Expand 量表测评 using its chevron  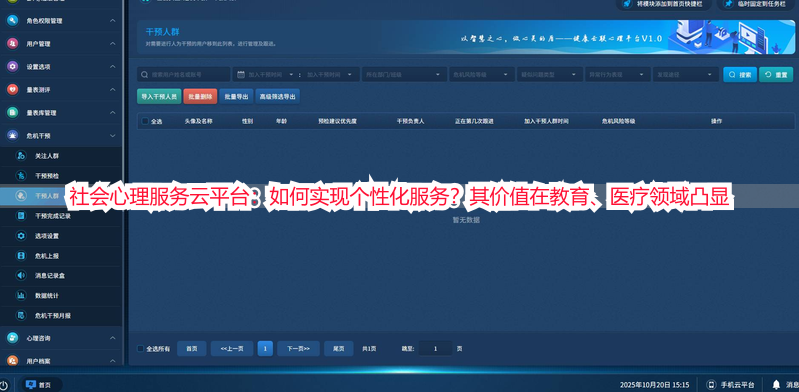tap(113, 90)
